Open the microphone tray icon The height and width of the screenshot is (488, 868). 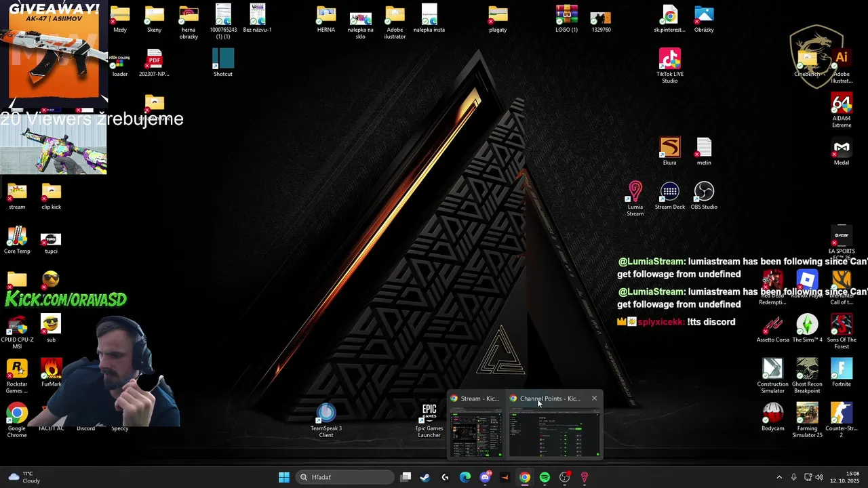click(794, 477)
